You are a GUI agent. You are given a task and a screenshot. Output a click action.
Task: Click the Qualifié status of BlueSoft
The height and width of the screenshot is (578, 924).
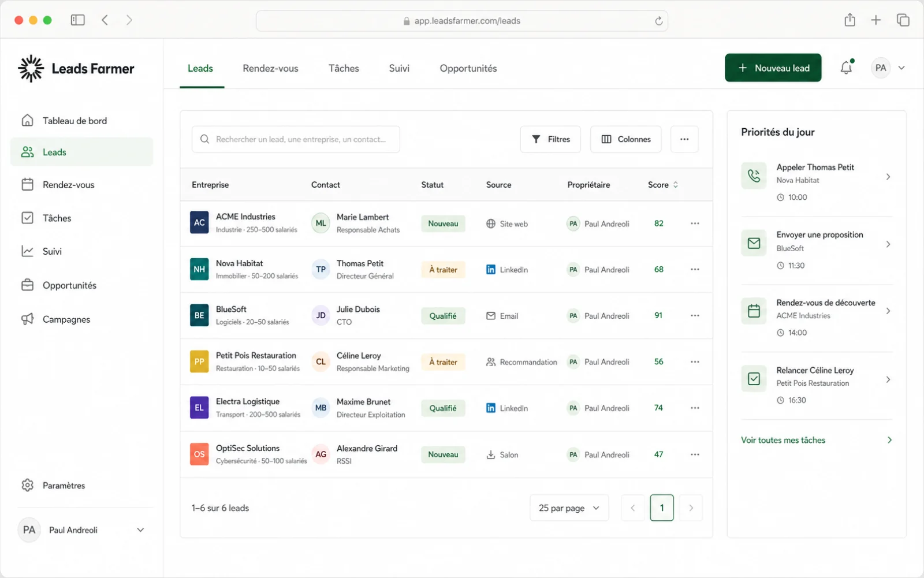[443, 316]
